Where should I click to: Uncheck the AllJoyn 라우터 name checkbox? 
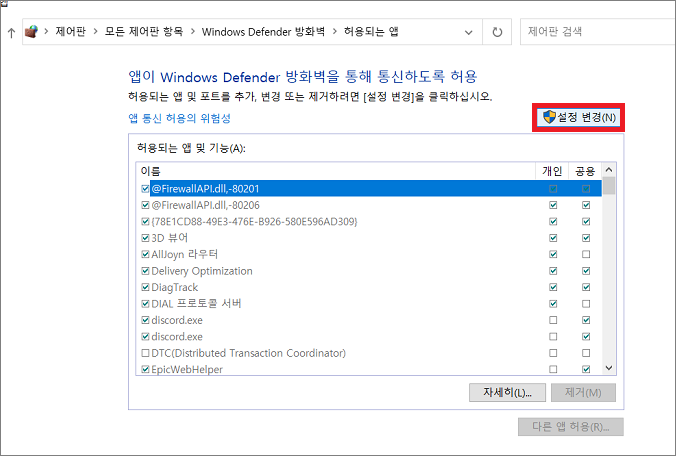click(145, 254)
